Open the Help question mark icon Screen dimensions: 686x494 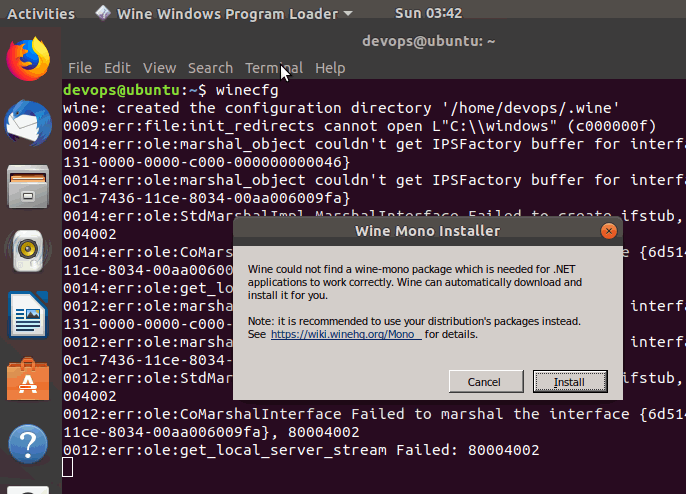(x=28, y=444)
